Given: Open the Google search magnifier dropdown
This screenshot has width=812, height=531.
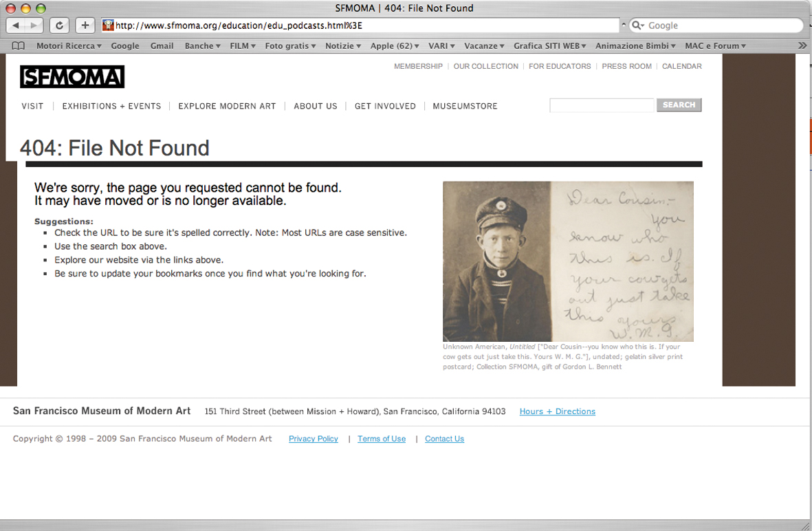Looking at the screenshot, I should [x=638, y=25].
